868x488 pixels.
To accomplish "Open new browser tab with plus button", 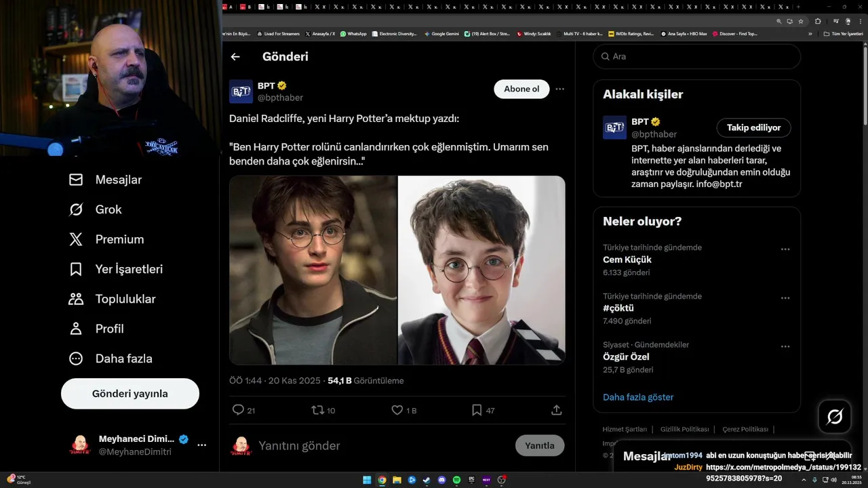I will tap(798, 7).
